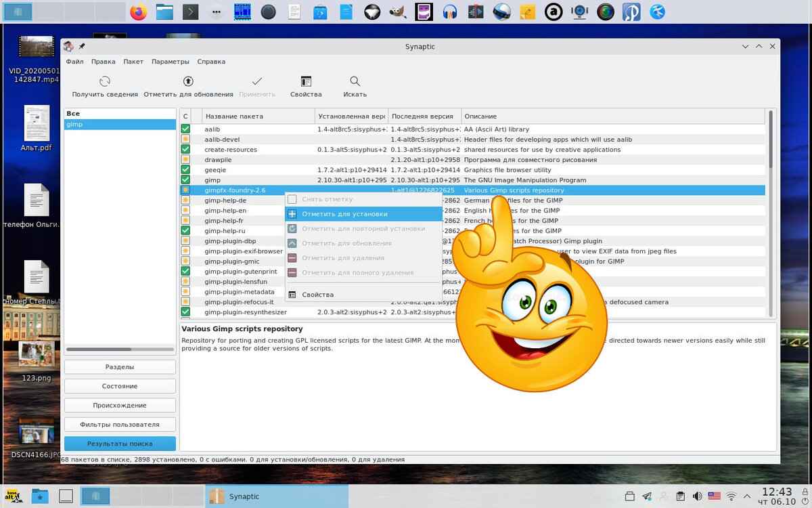
Task: Sort by the Установленная версия column header
Action: point(351,117)
